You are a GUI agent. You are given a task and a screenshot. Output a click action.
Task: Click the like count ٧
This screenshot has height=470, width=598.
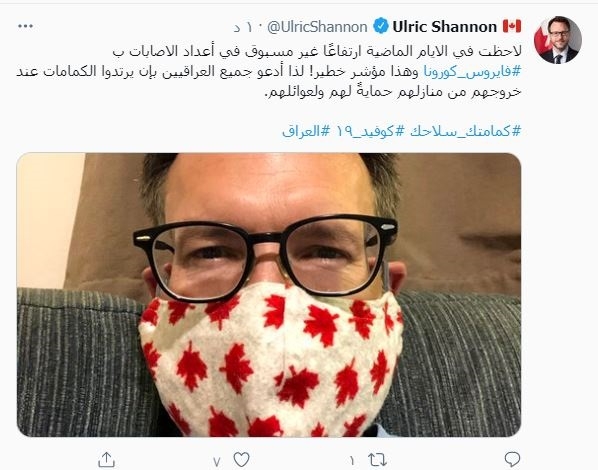tap(217, 461)
